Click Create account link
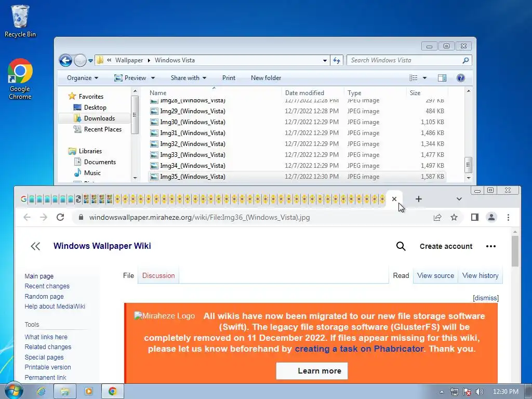 tap(446, 246)
